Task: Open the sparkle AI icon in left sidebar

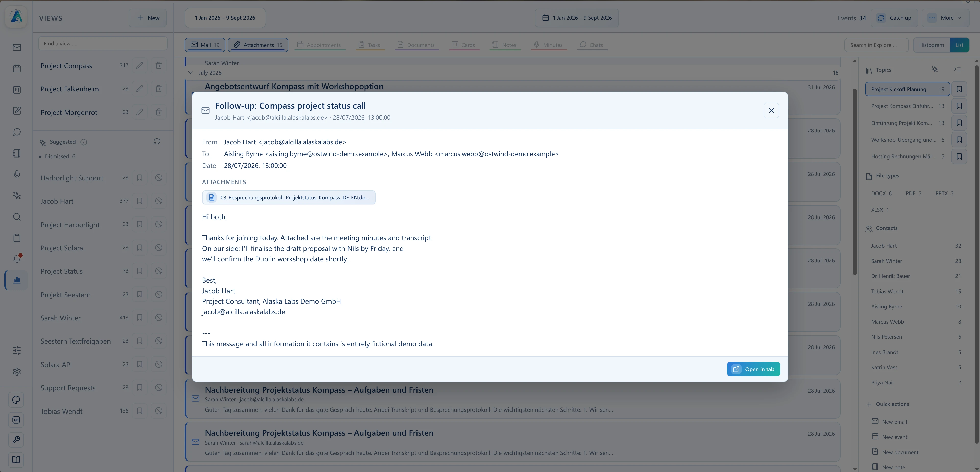Action: pyautogui.click(x=17, y=196)
